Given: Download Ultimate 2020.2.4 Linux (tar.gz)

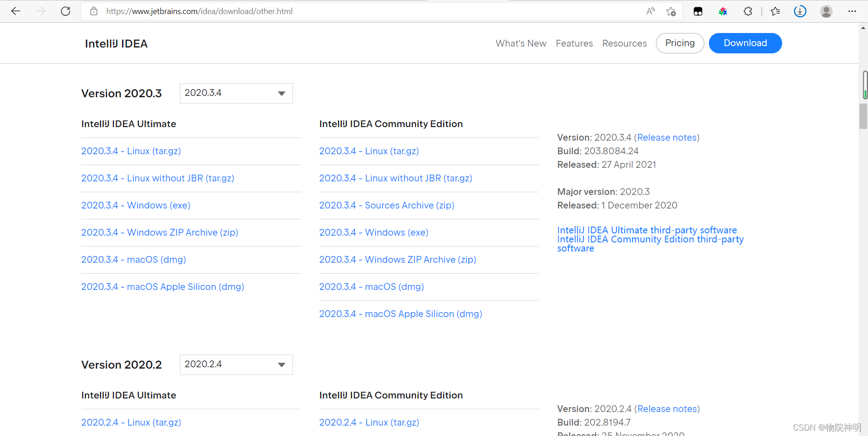Looking at the screenshot, I should click(x=131, y=422).
